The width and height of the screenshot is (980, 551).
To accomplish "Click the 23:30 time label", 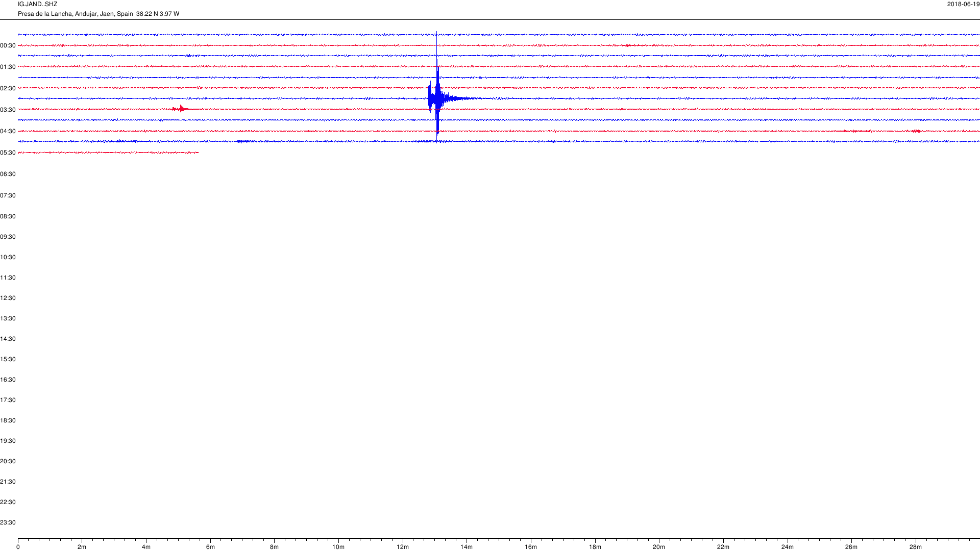I will [x=8, y=522].
